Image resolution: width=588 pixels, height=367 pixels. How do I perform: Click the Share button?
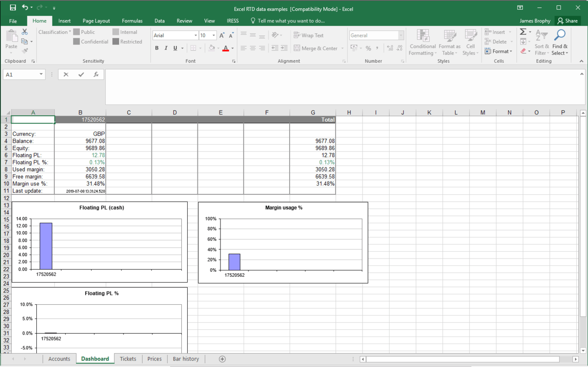567,21
